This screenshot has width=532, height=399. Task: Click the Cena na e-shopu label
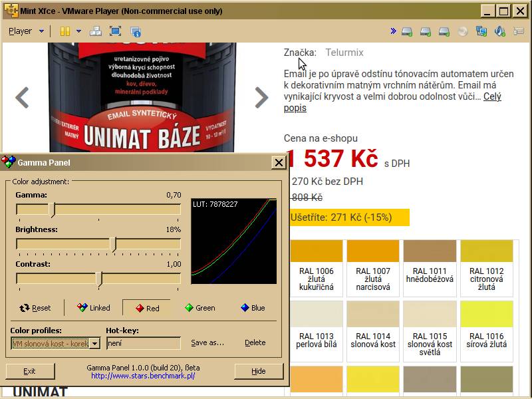(x=321, y=138)
